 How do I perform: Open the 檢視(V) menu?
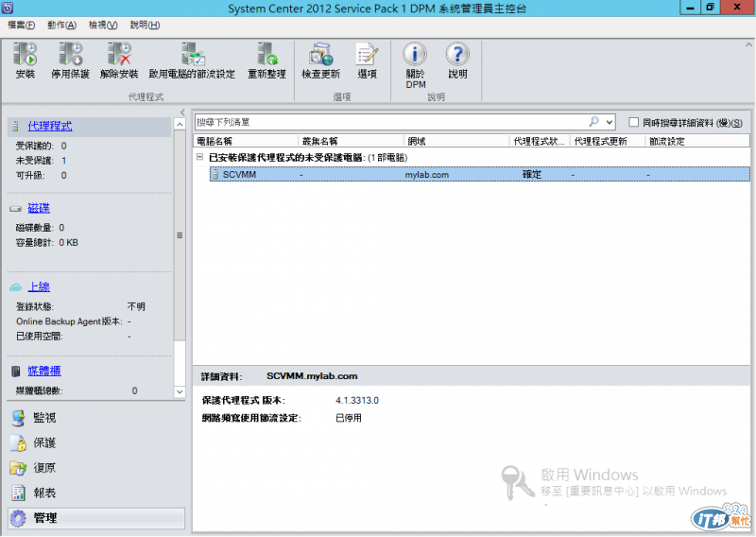tap(103, 26)
